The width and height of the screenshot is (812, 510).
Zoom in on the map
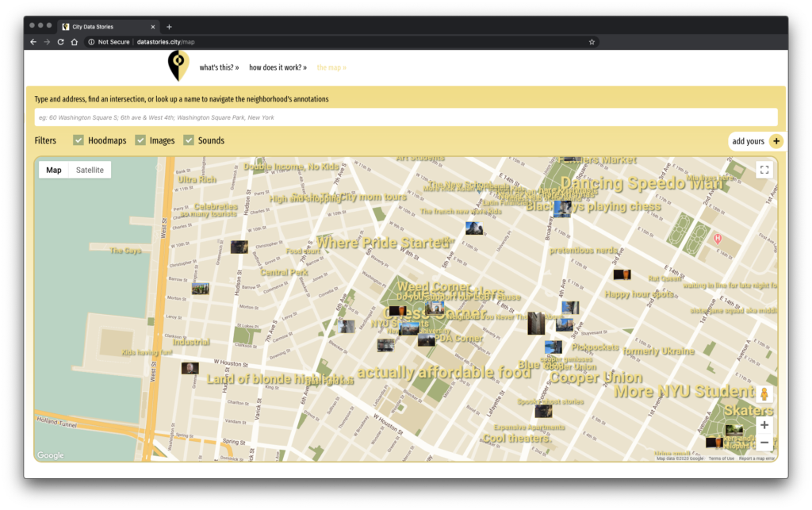[x=764, y=425]
